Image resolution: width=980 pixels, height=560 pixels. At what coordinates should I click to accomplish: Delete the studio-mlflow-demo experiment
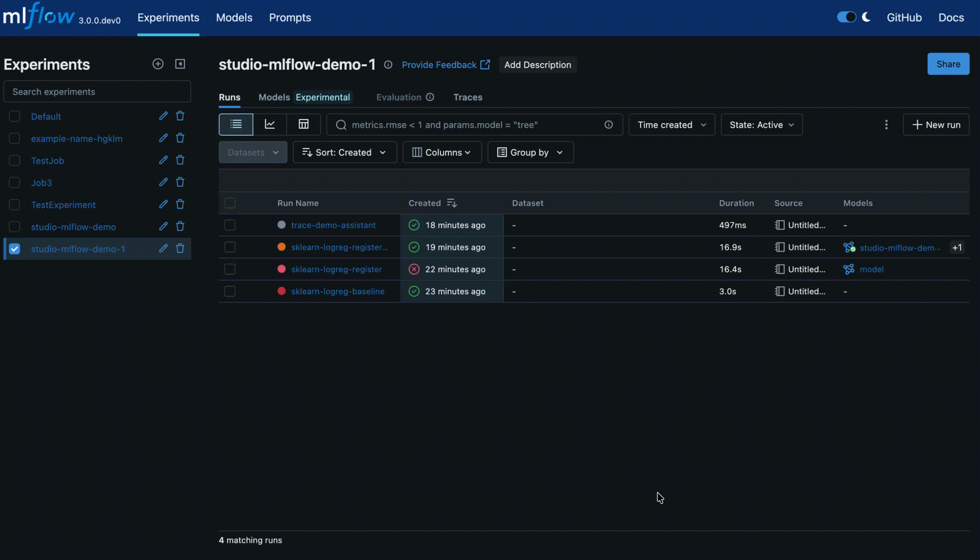click(x=180, y=226)
